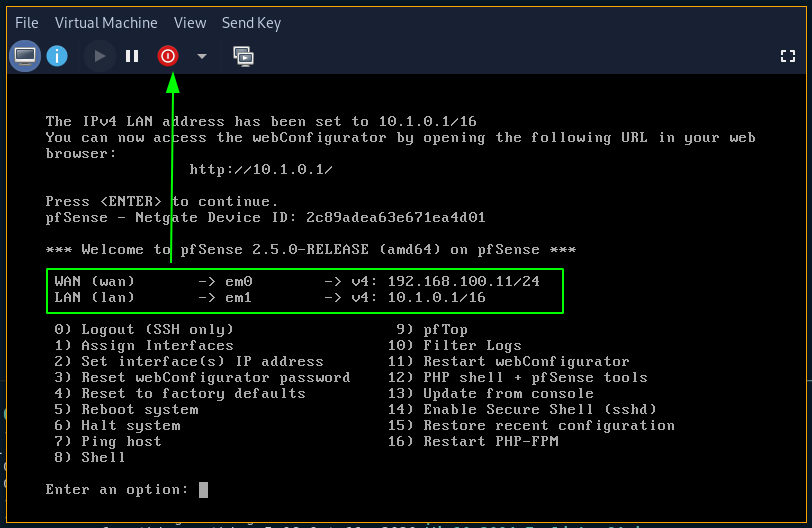Open the File menu
Image resolution: width=812 pixels, height=528 pixels.
point(26,23)
